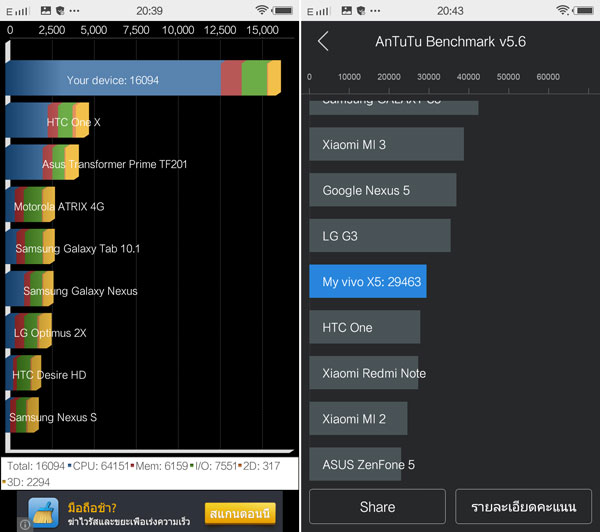600x532 pixels.
Task: Tap the 20:43 clock in status bar
Action: click(x=450, y=11)
